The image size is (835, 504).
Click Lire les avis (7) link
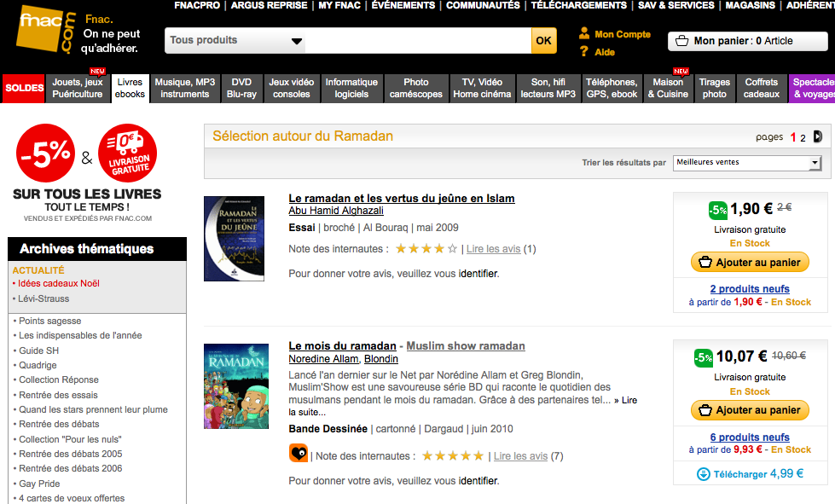pyautogui.click(x=520, y=456)
